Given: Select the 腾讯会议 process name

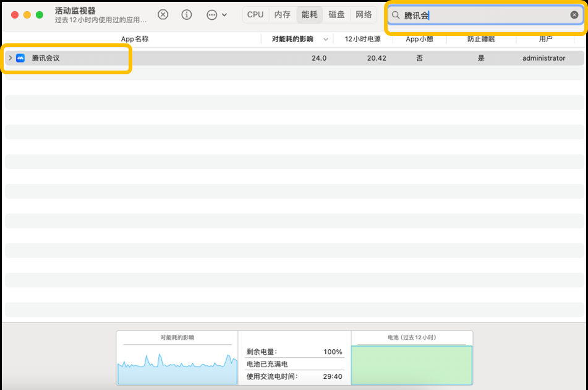Looking at the screenshot, I should coord(46,58).
